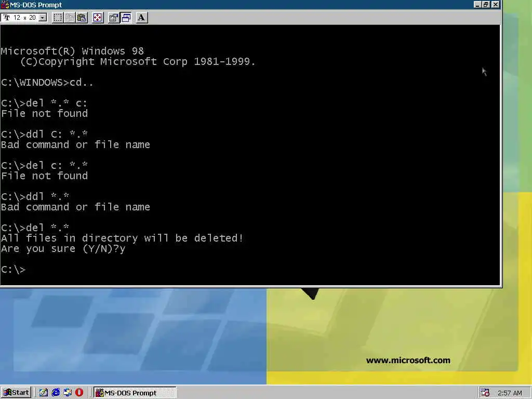Open the MS-DOS title bar system menu icon
This screenshot has width=532, height=399.
[x=5, y=5]
